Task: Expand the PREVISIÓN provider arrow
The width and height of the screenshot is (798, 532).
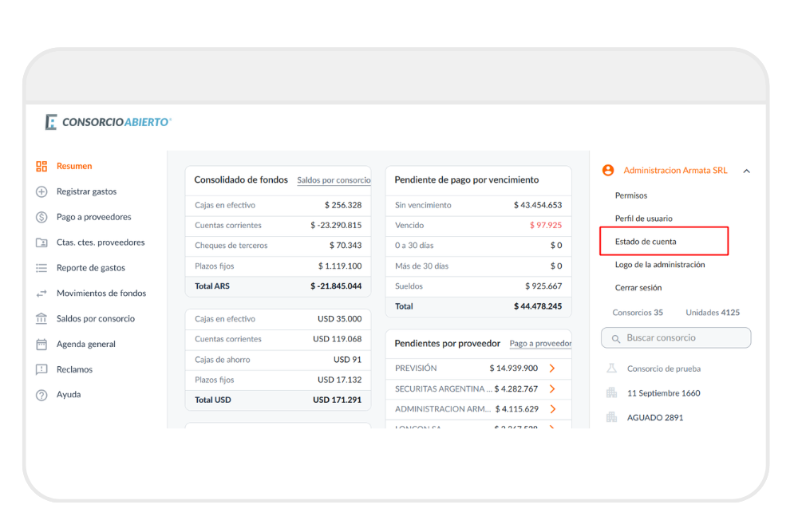Action: point(551,368)
